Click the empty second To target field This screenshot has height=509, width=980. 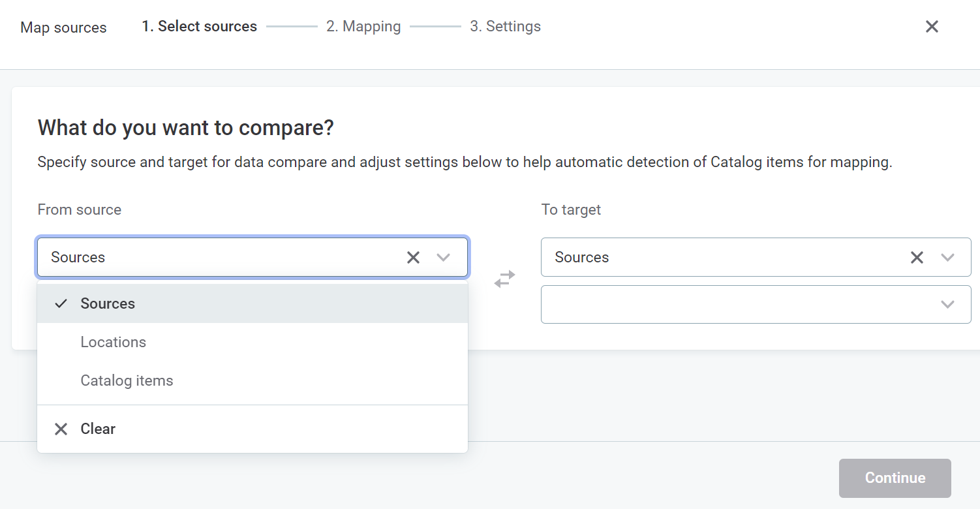tap(731, 304)
